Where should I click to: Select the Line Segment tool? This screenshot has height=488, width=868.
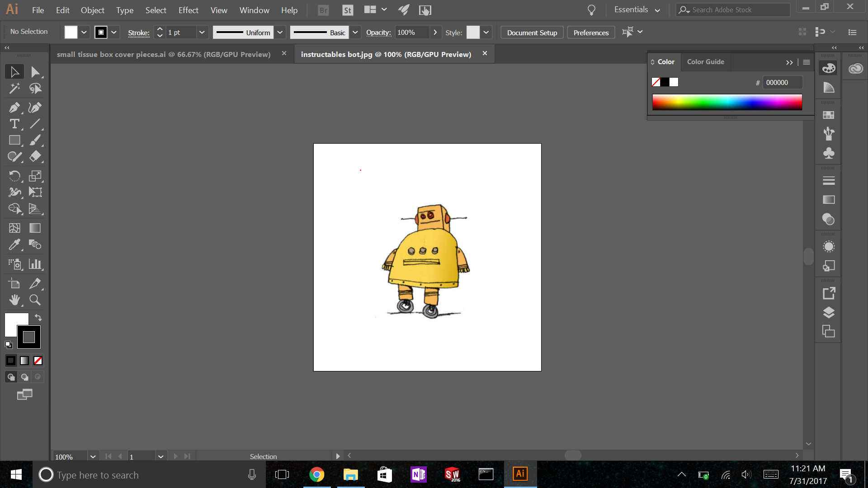tap(35, 124)
